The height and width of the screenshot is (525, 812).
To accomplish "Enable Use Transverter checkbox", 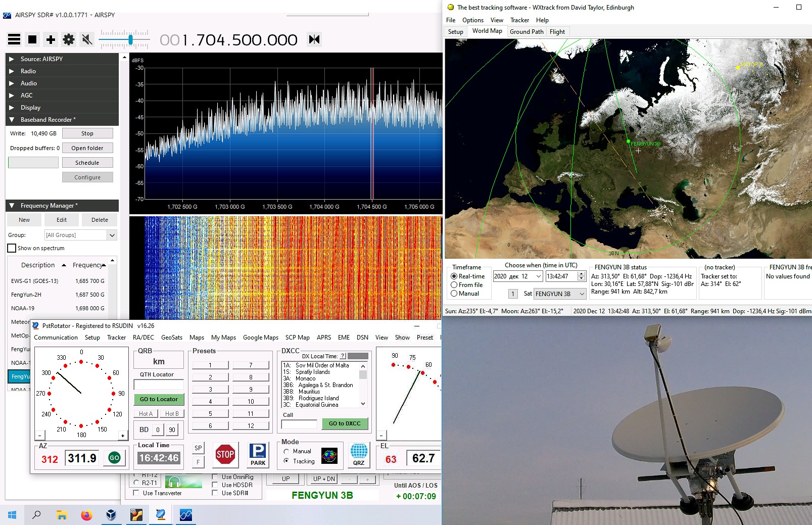I will 136,493.
